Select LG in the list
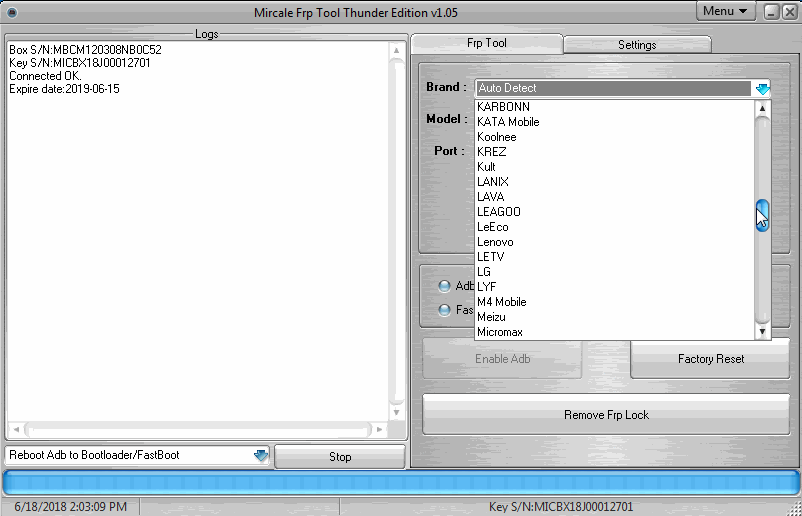The width and height of the screenshot is (802, 516). (x=615, y=272)
